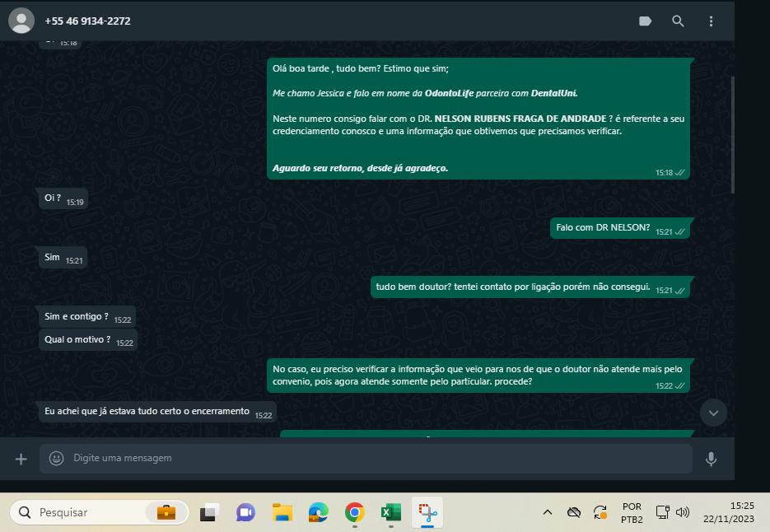770x532 pixels.
Task: Start voice message recording with microphone
Action: coord(711,459)
